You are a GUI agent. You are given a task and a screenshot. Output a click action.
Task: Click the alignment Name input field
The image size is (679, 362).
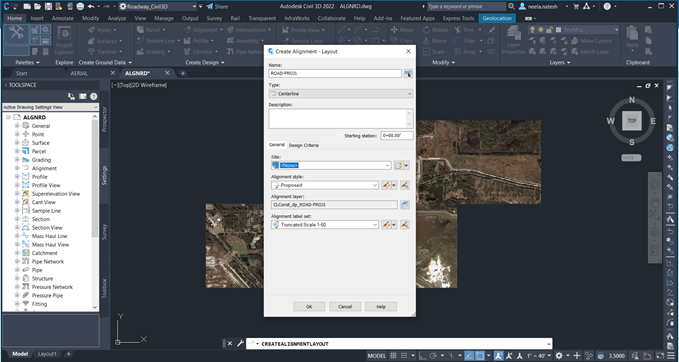pos(335,73)
